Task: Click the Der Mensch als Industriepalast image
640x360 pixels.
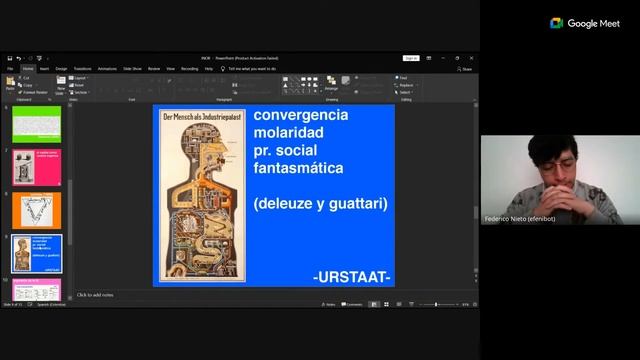Action: [202, 196]
